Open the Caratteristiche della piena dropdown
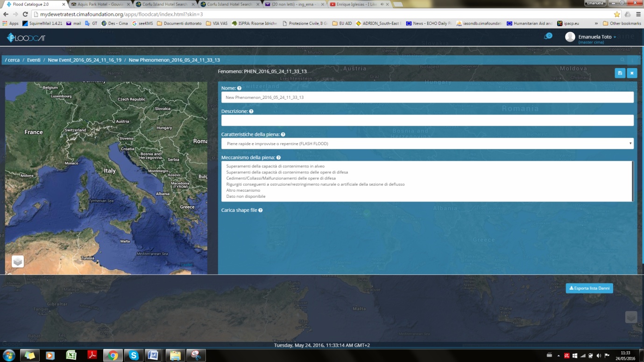This screenshot has width=644, height=362. [x=427, y=144]
